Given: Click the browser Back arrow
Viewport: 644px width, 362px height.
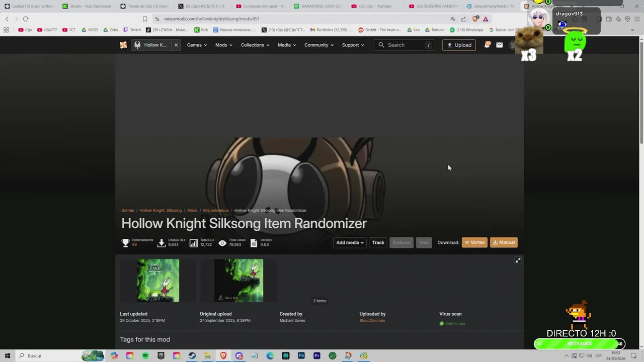Looking at the screenshot, I should 7,19.
